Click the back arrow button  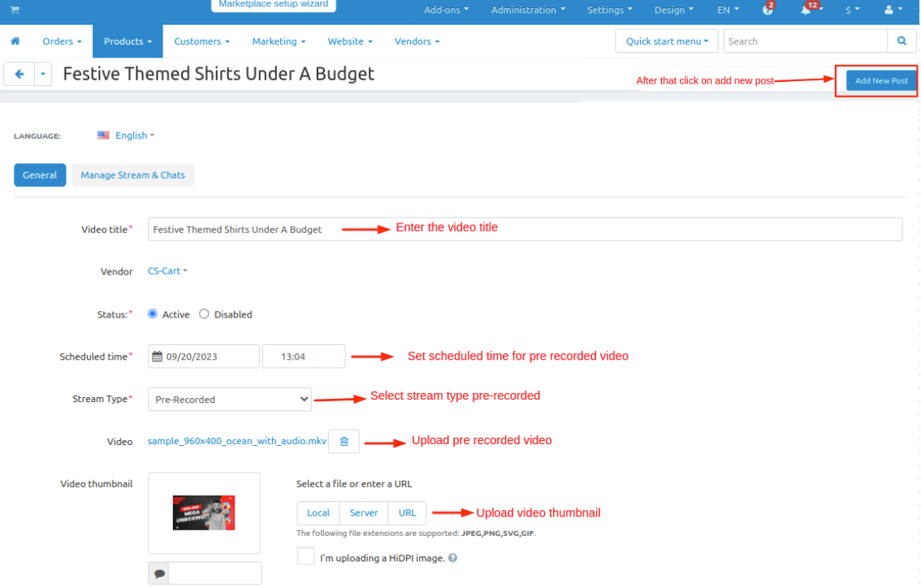(x=19, y=74)
